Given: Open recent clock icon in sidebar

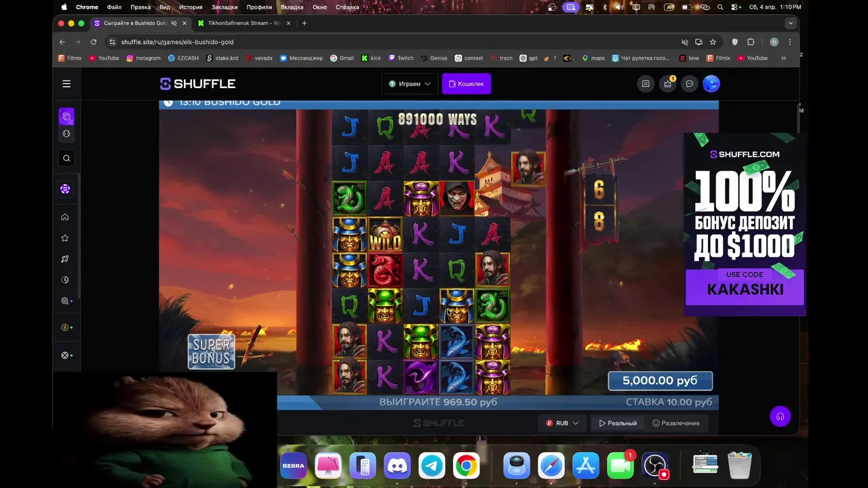Looking at the screenshot, I should point(65,280).
